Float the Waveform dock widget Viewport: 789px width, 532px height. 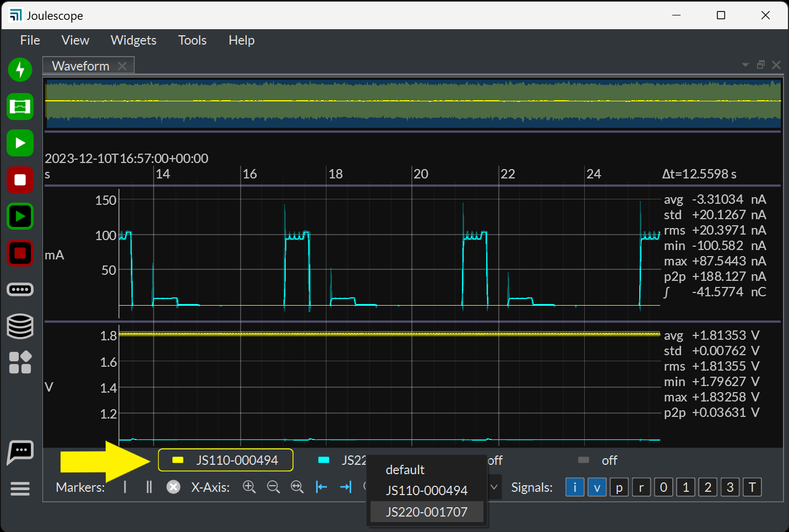coord(761,65)
